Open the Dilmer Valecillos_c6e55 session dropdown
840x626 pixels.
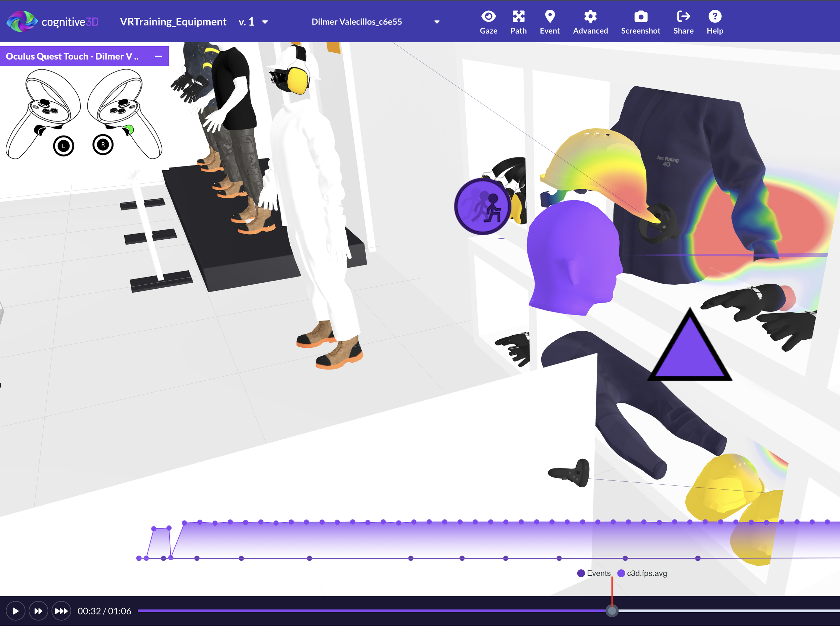[437, 22]
